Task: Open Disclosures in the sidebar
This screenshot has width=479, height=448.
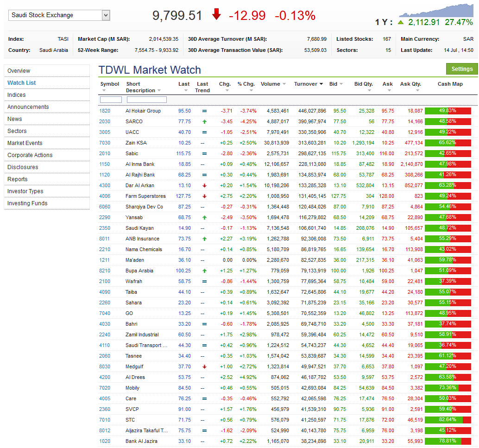Action: pos(47,167)
